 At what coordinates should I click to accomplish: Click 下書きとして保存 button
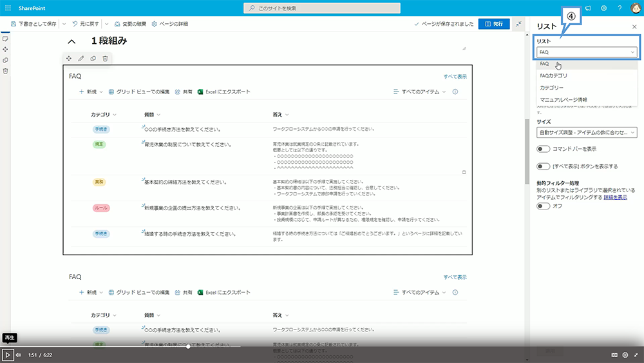pyautogui.click(x=33, y=24)
